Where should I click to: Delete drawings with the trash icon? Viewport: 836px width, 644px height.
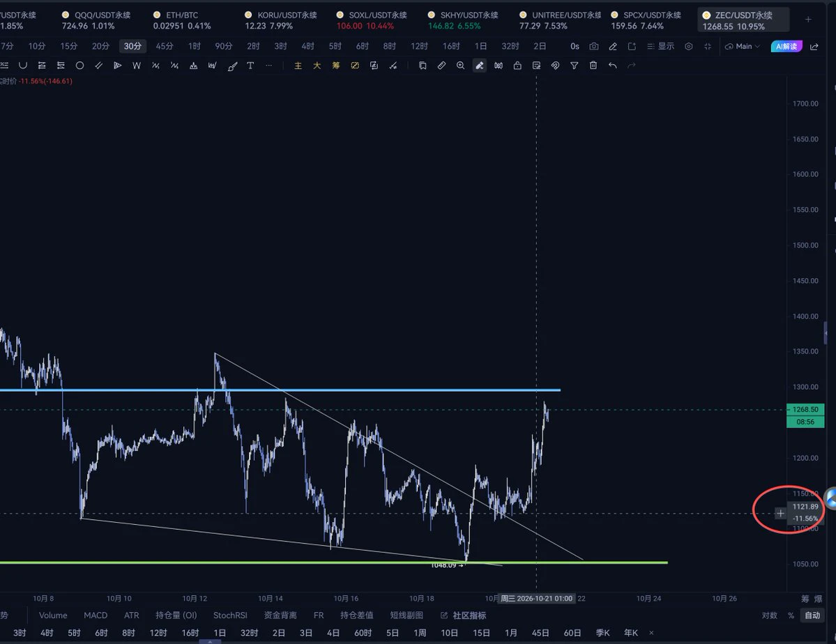click(x=593, y=66)
